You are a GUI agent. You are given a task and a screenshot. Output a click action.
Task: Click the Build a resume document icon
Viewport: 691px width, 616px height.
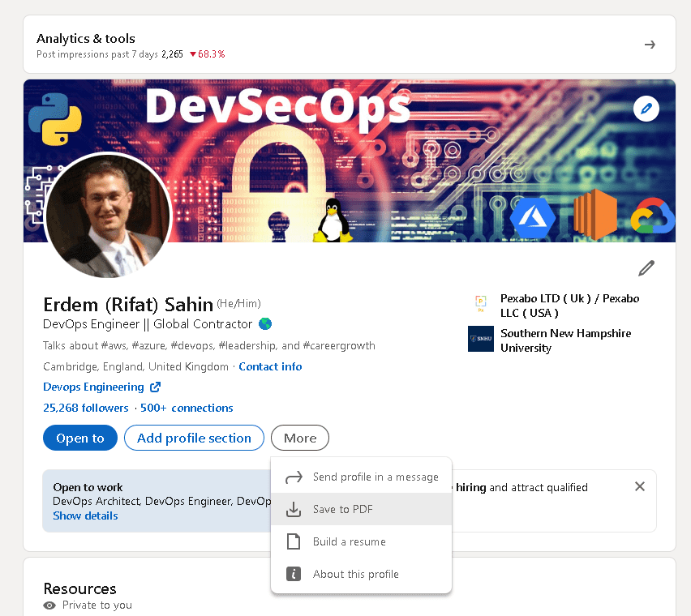(294, 541)
